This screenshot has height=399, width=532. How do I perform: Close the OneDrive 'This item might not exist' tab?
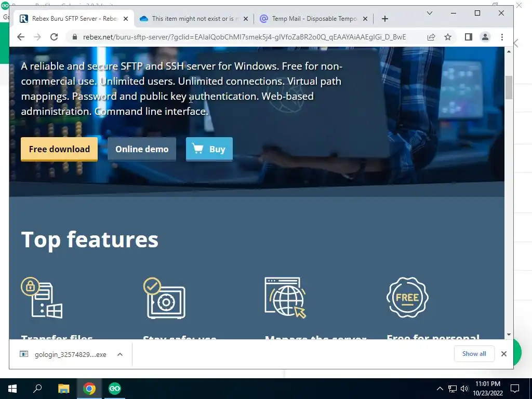point(246,19)
